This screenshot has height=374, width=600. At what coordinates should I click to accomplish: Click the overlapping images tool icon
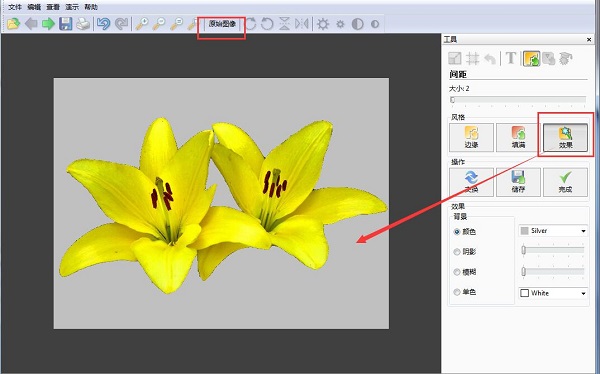(549, 59)
